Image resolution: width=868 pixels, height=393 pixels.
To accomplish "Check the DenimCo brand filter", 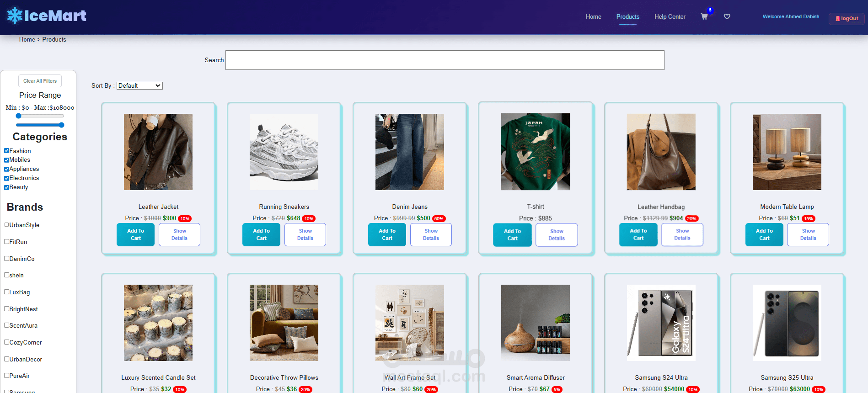I will [6, 259].
